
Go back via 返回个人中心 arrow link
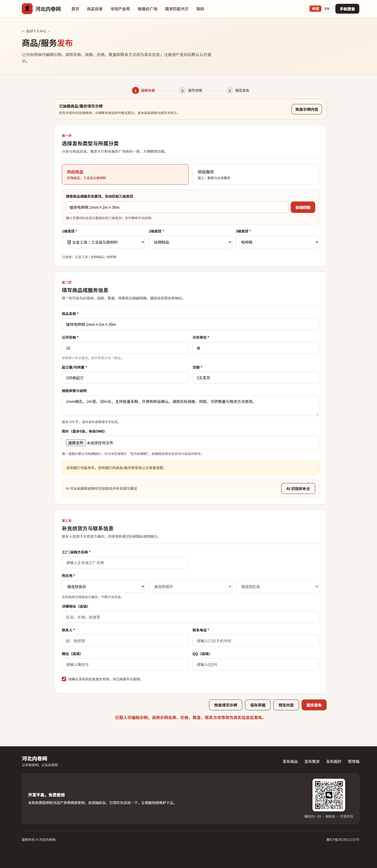(34, 31)
